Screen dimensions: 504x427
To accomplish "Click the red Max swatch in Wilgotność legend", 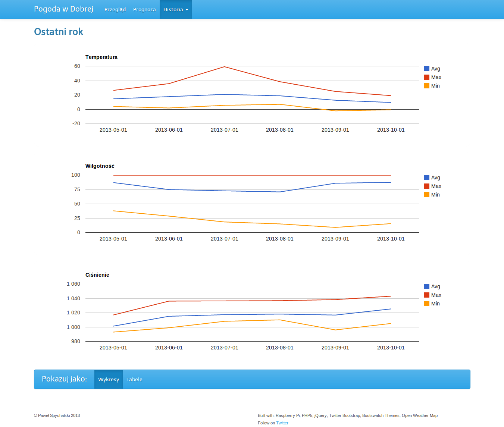I will click(427, 186).
